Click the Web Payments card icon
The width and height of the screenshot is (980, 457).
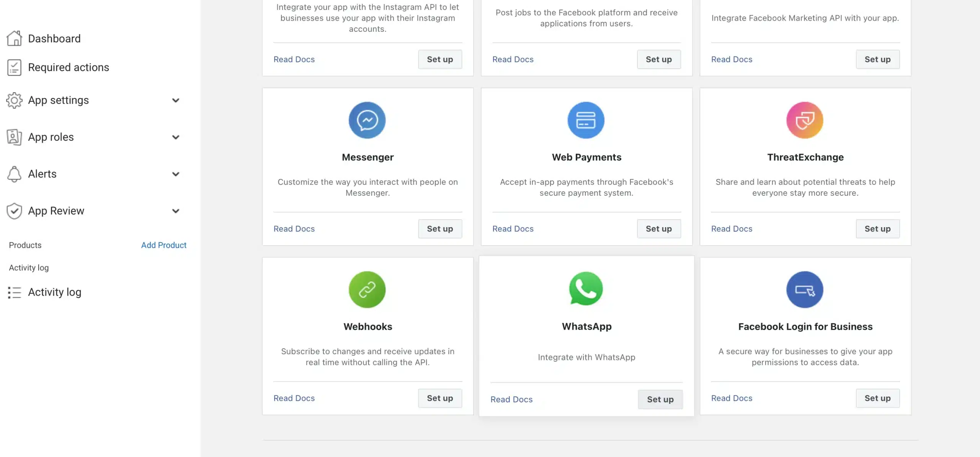point(586,120)
